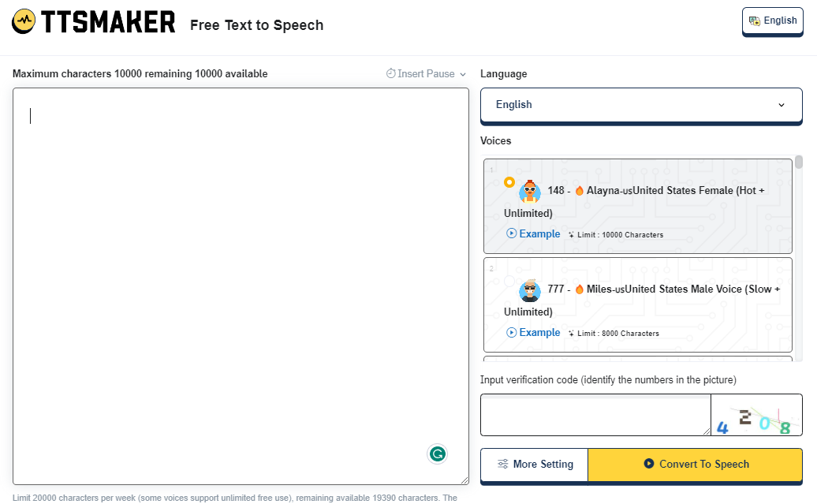This screenshot has width=817, height=504.
Task: Click the Miles United States Male Voice name
Action: click(642, 300)
